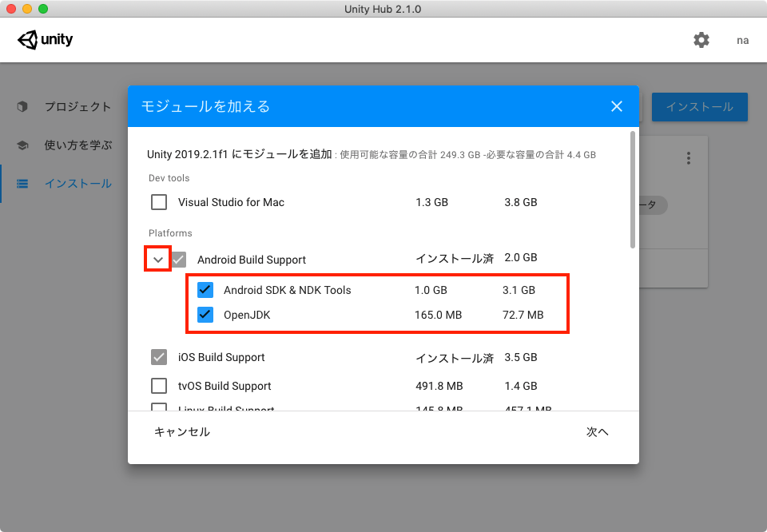Click the module list scrollbar
The width and height of the screenshot is (767, 532).
point(633,190)
